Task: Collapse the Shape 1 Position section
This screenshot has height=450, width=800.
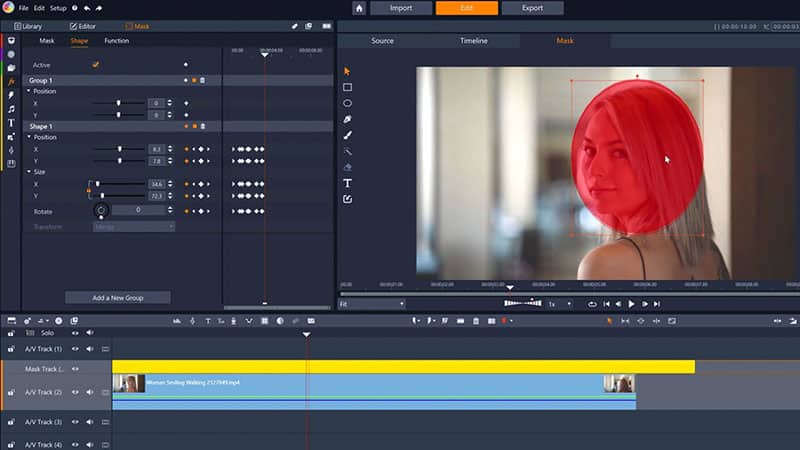Action: pos(29,137)
